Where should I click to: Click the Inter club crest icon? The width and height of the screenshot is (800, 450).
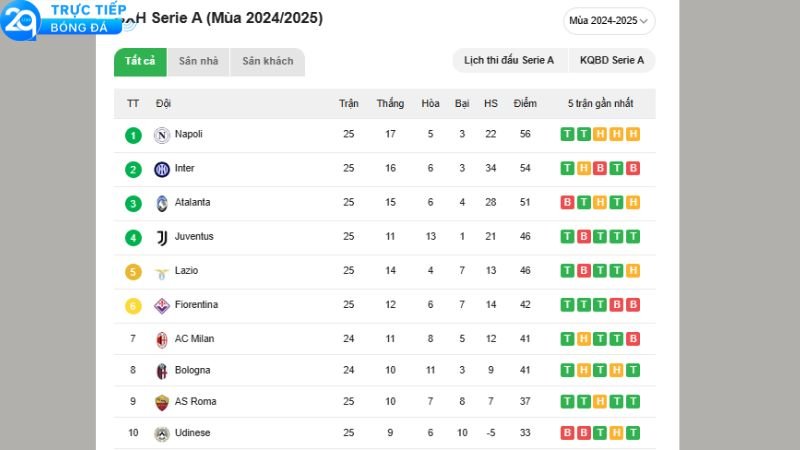pyautogui.click(x=162, y=169)
